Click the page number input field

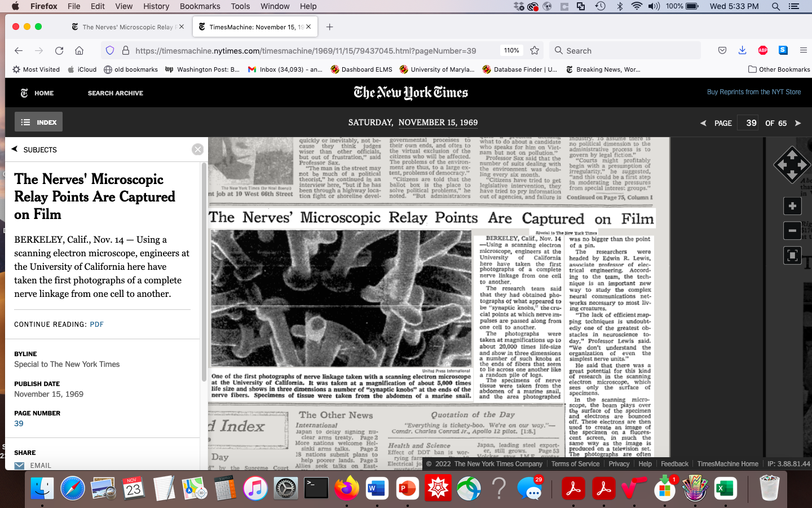pos(748,122)
